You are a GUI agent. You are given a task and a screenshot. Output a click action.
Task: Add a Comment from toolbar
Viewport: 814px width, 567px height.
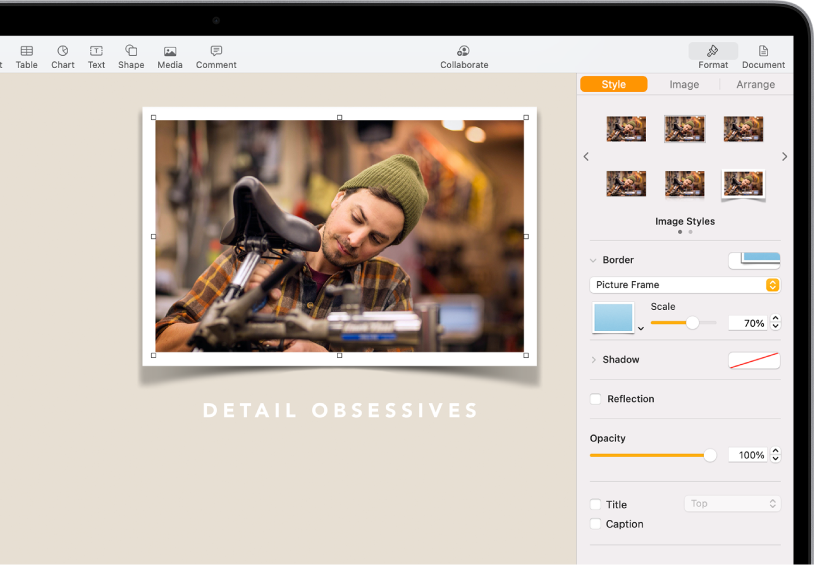[x=216, y=51]
